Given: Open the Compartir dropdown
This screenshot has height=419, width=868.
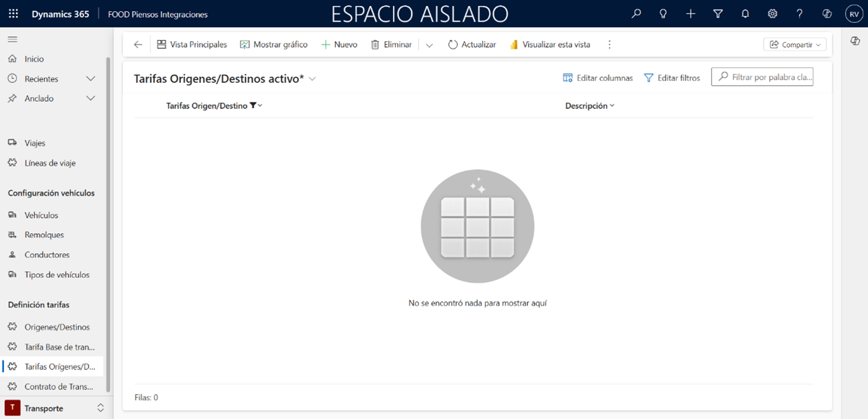Looking at the screenshot, I should tap(794, 45).
